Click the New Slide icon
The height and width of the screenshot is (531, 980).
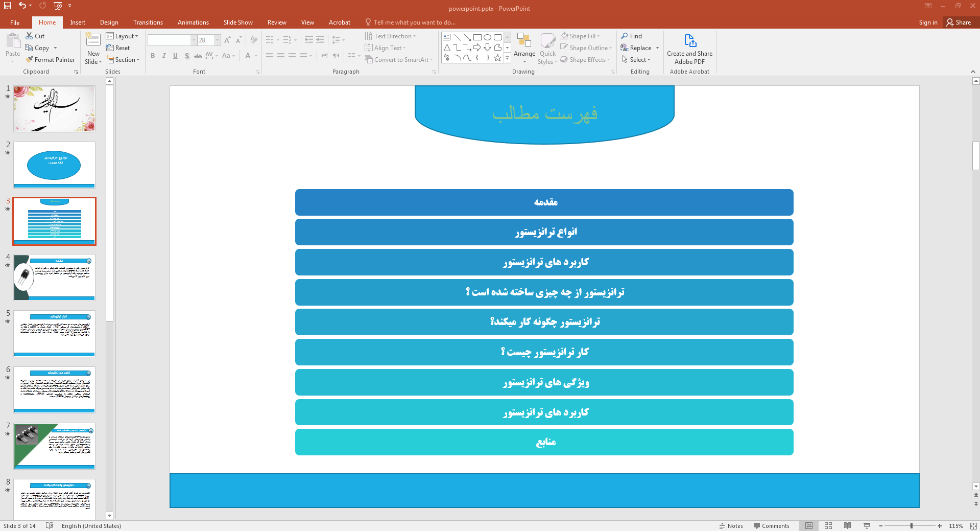93,41
